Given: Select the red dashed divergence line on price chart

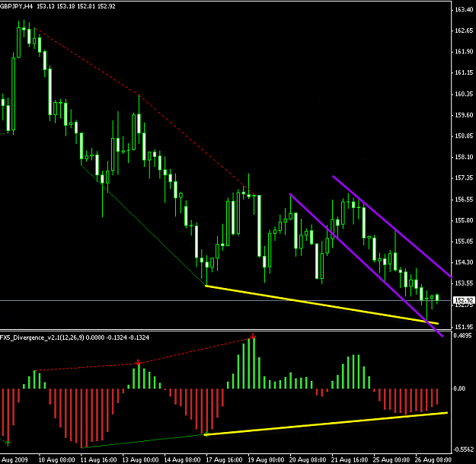Looking at the screenshot, I should pyautogui.click(x=138, y=94).
